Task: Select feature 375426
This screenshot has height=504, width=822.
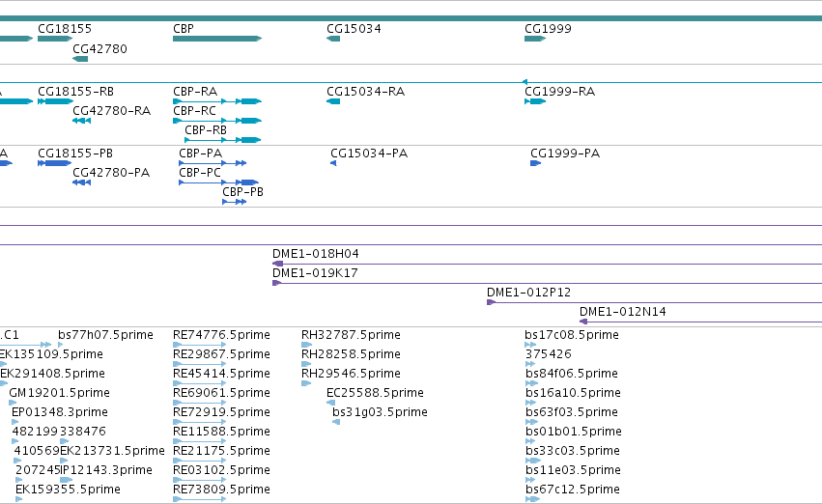Action: pyautogui.click(x=549, y=354)
